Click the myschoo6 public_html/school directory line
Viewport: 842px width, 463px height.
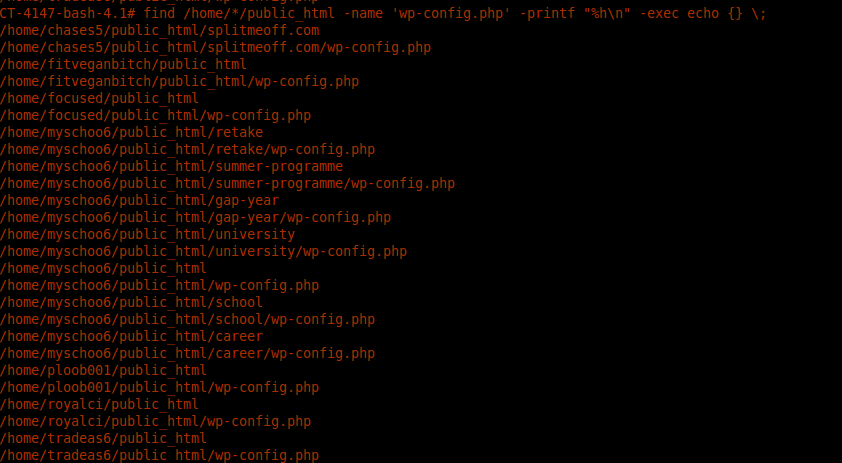click(x=132, y=302)
